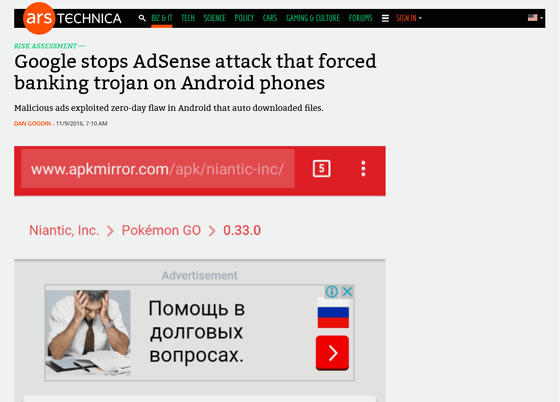
Task: Open the three-dot browser menu
Action: pos(363,169)
